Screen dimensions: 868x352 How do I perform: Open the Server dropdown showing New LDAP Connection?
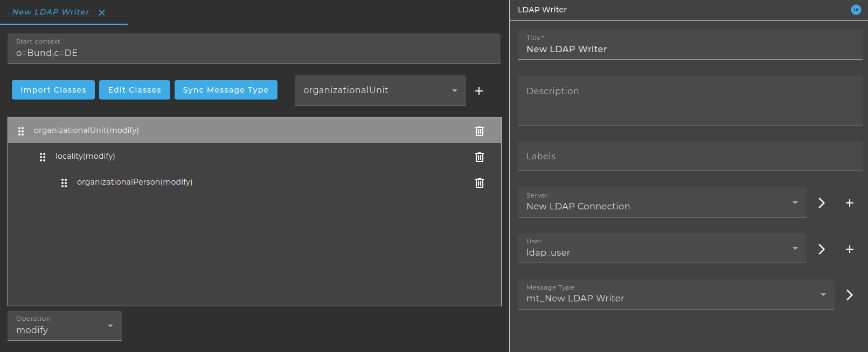pos(662,202)
